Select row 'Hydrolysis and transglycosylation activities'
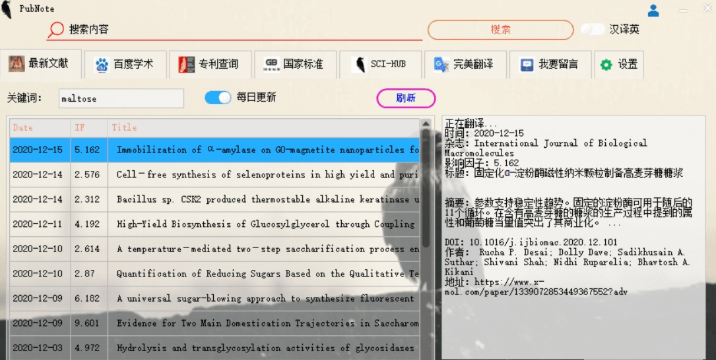The width and height of the screenshot is (716, 360). coord(215,348)
